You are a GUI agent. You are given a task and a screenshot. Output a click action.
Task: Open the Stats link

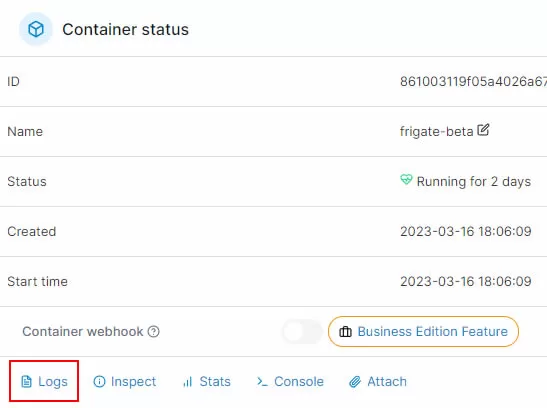pyautogui.click(x=207, y=381)
